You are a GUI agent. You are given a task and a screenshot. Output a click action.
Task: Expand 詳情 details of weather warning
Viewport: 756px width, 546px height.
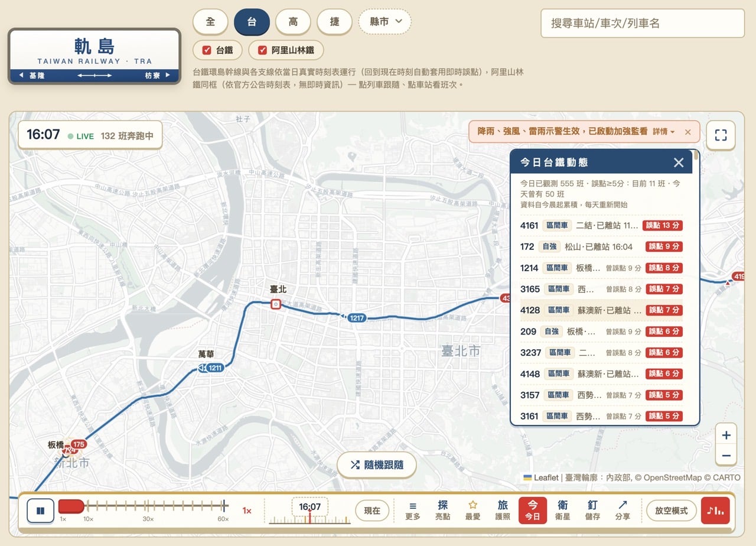click(664, 132)
